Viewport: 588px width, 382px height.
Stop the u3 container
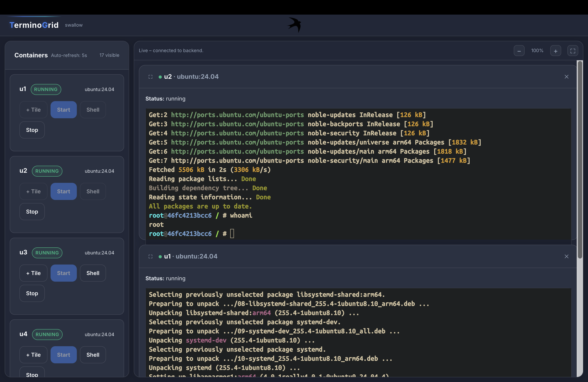click(32, 293)
